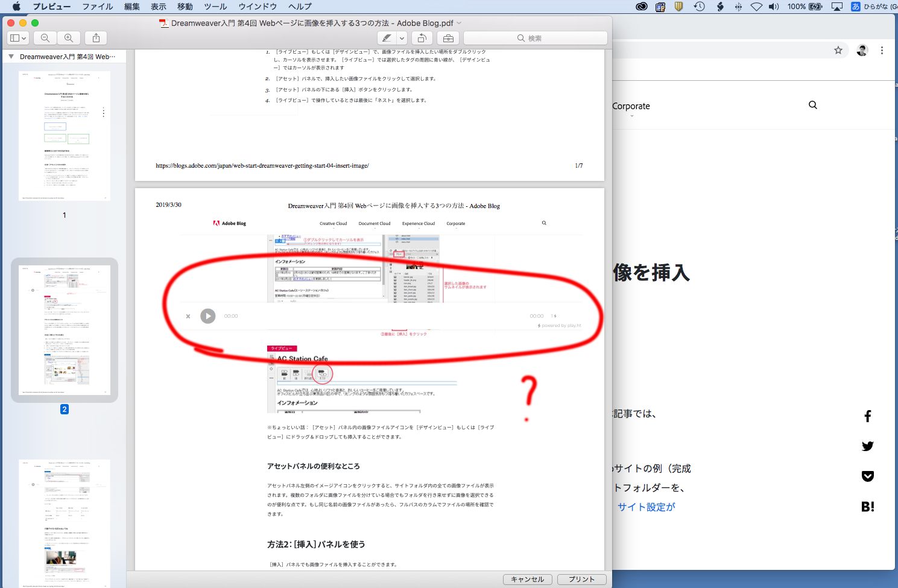
Task: Zoom in with the plus magnifier
Action: coord(69,38)
